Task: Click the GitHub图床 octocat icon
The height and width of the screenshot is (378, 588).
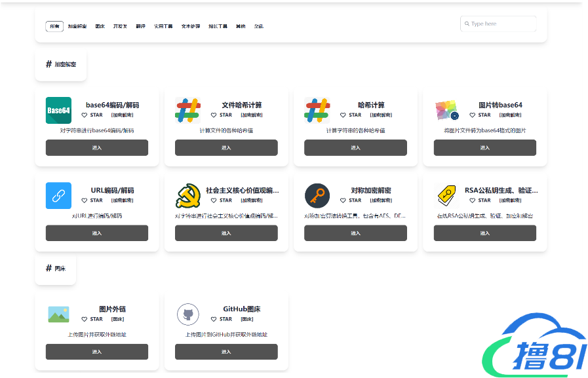Action: pyautogui.click(x=187, y=314)
